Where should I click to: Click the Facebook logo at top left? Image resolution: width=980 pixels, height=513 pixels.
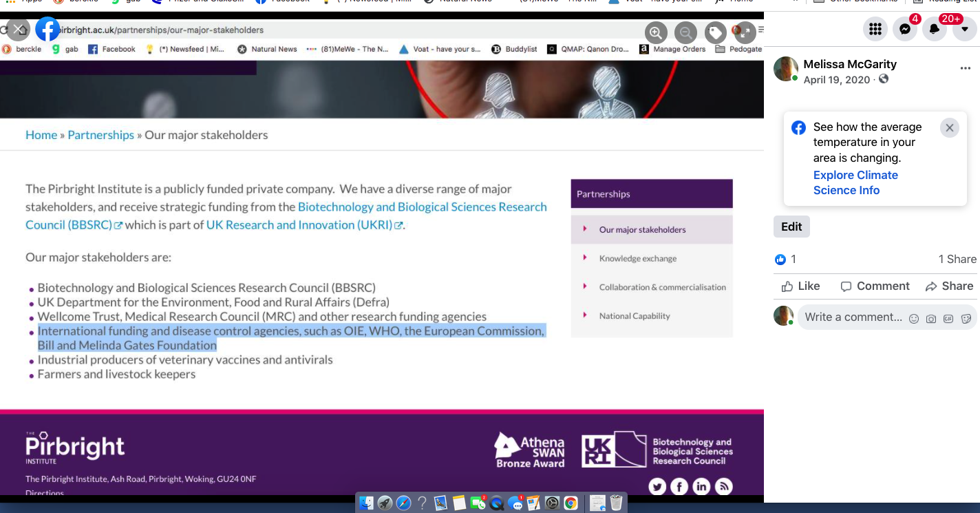[x=48, y=30]
